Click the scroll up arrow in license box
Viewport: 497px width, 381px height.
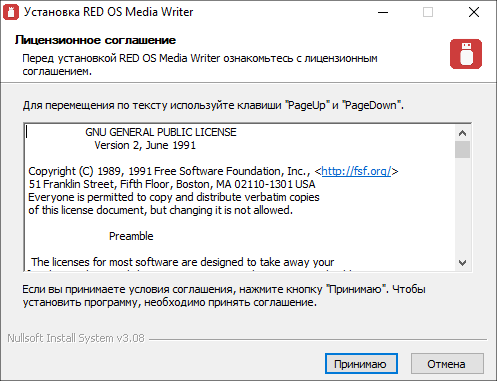462,133
